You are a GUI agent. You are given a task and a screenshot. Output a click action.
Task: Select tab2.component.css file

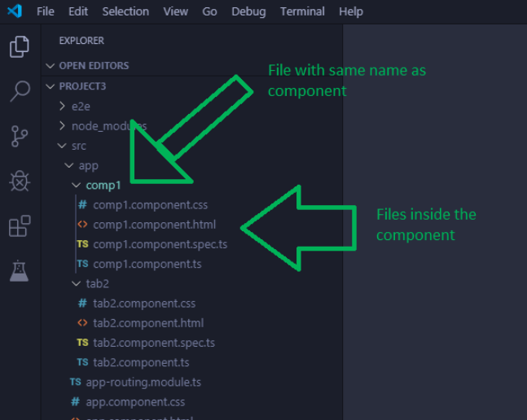coord(144,304)
